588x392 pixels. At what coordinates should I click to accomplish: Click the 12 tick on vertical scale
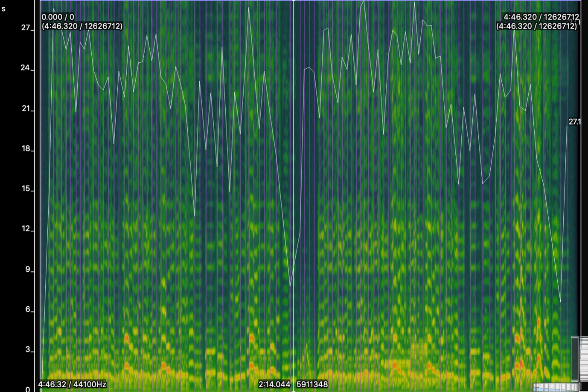click(26, 229)
